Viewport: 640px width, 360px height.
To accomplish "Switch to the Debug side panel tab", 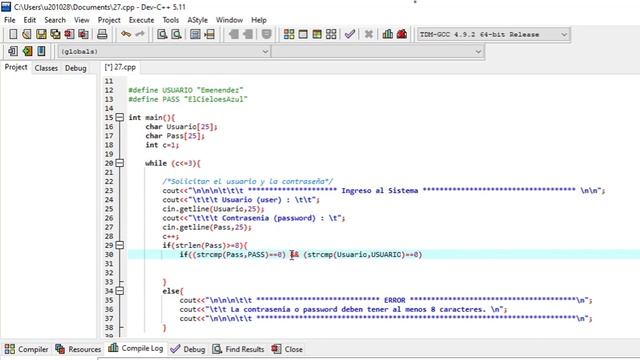I will [x=76, y=68].
